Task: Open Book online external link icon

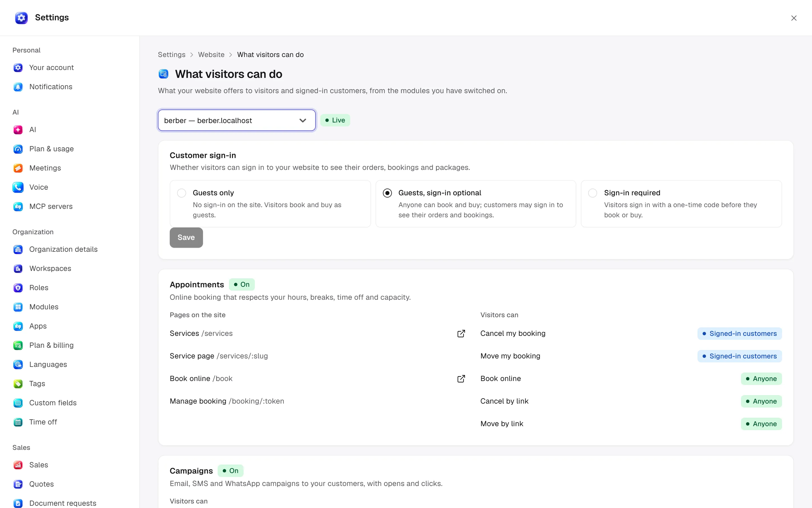Action: (x=461, y=379)
